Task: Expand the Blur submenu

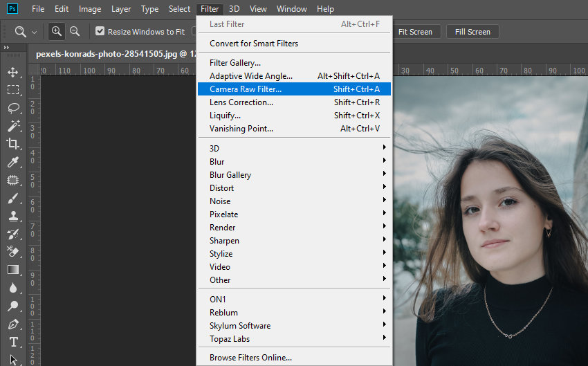Action: (295, 162)
